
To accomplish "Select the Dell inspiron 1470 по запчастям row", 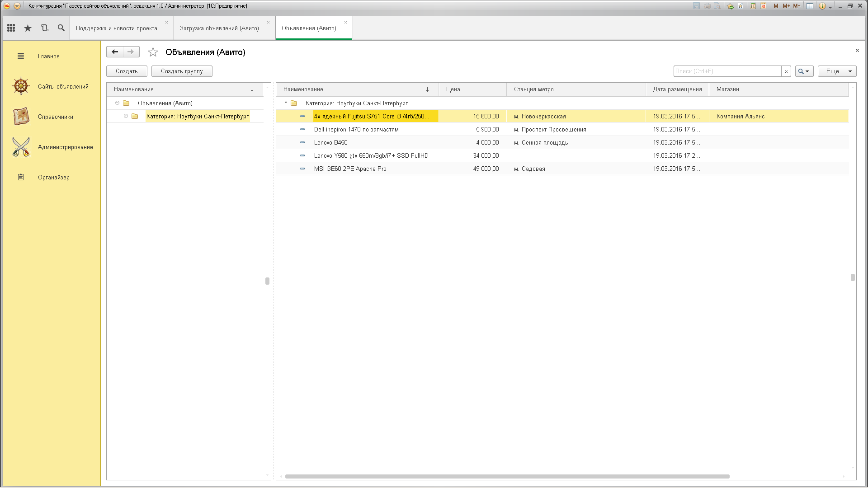I will tap(562, 129).
